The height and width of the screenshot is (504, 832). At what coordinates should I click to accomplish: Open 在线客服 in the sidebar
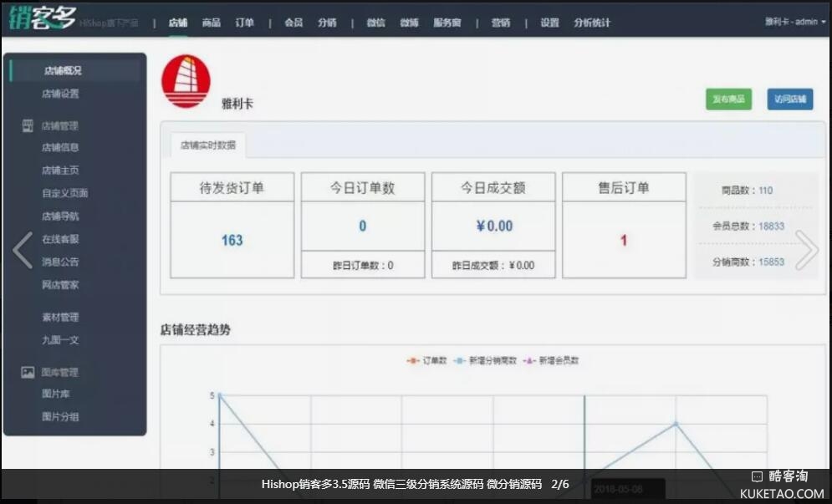point(60,239)
